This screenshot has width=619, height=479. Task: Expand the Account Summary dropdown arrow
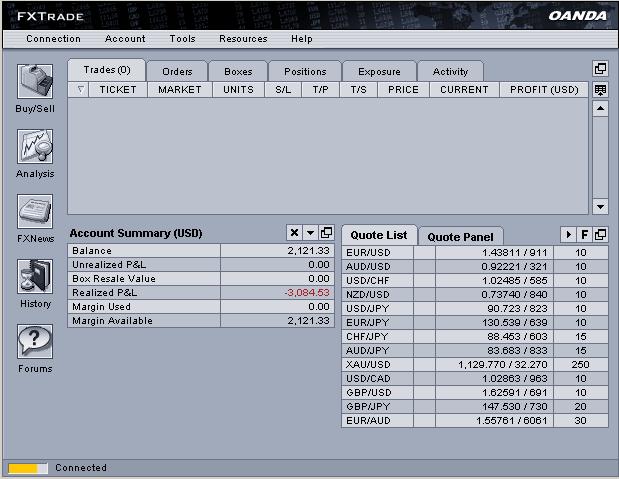click(x=310, y=233)
